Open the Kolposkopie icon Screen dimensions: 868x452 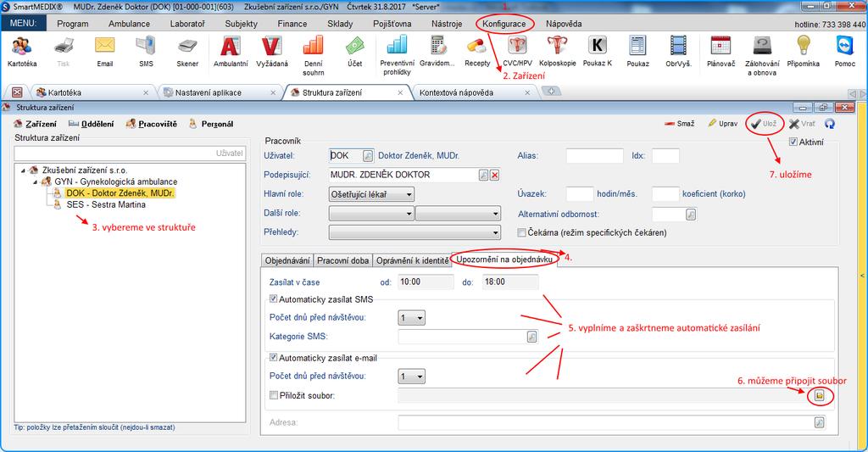tap(557, 46)
